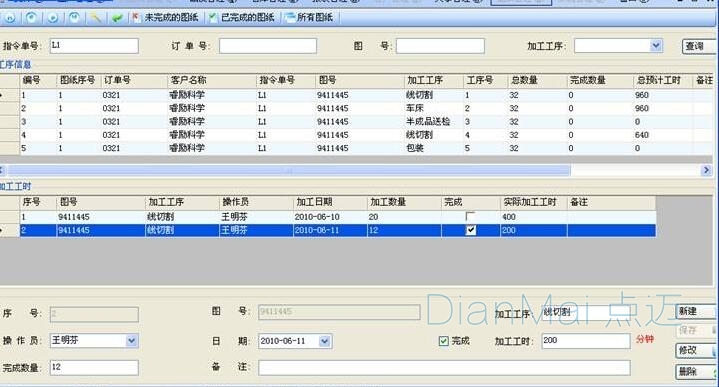Click the 操作员 column header in 加工工时 table
Screen dimensions: 719x387
[x=256, y=202]
